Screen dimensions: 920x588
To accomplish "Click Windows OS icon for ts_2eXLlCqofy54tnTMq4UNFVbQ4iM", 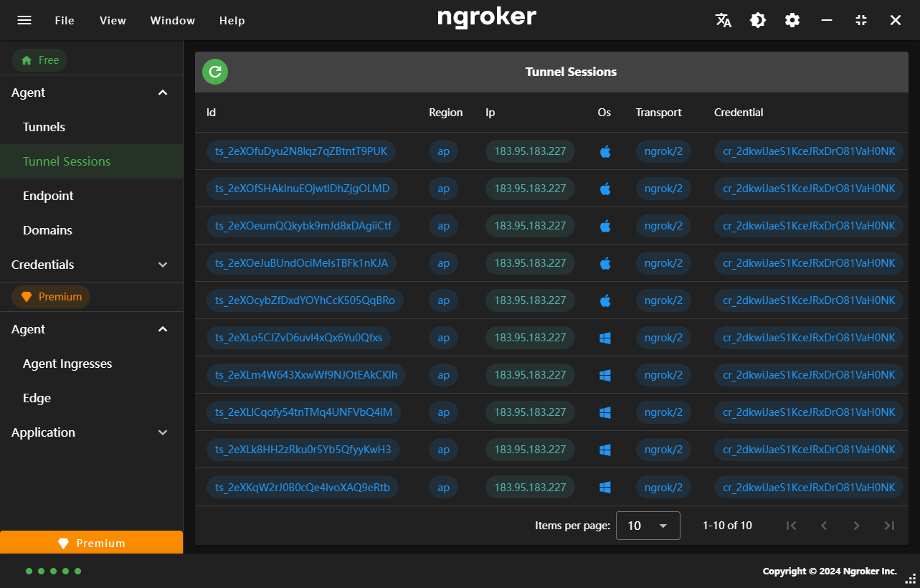I will [x=605, y=412].
